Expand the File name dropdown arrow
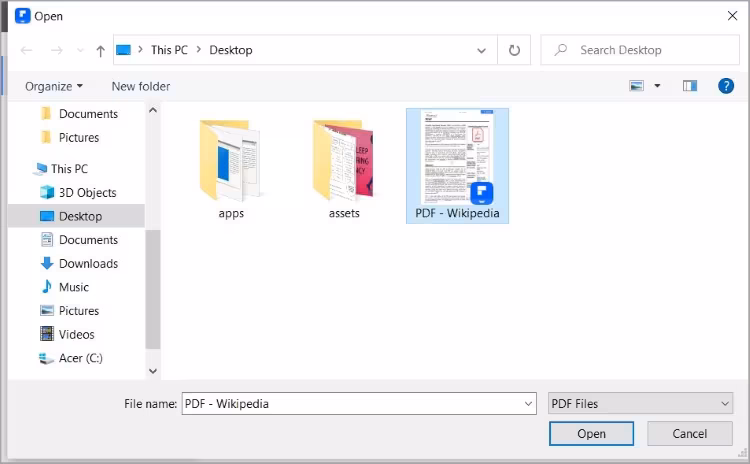The width and height of the screenshot is (750, 464). point(529,404)
